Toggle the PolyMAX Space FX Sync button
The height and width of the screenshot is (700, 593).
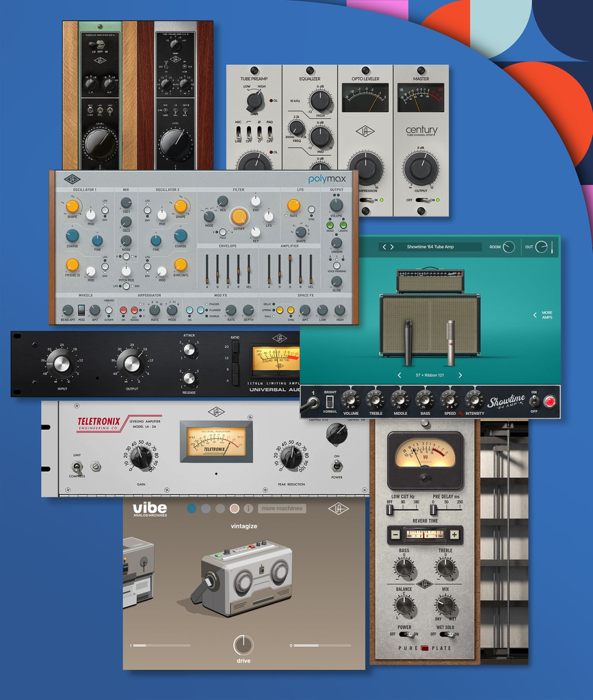pos(291,310)
